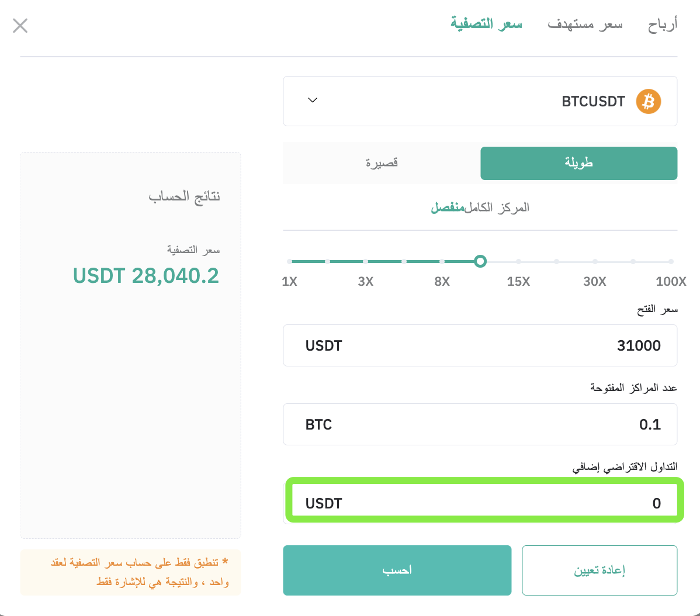Set leverage slider to 100X
This screenshot has height=616, width=700.
[x=671, y=262]
